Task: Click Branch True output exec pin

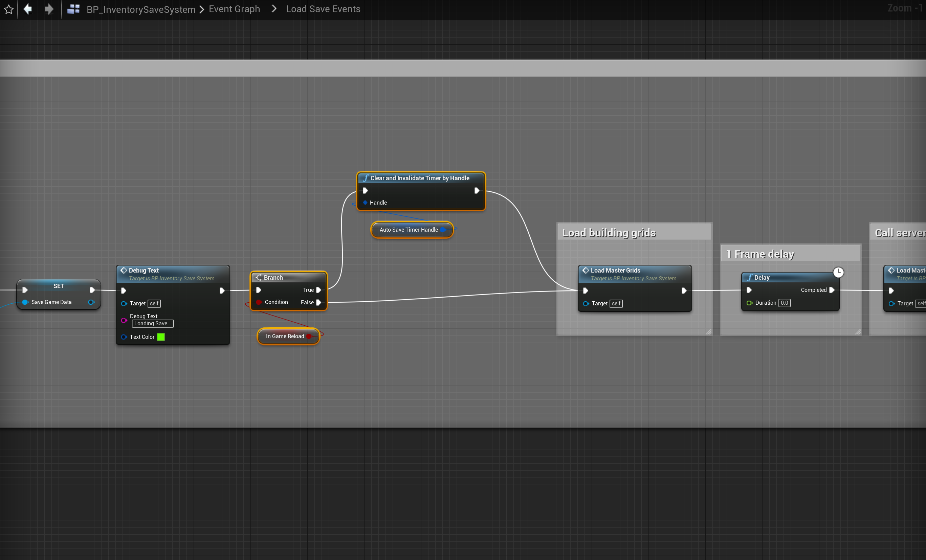Action: click(319, 290)
